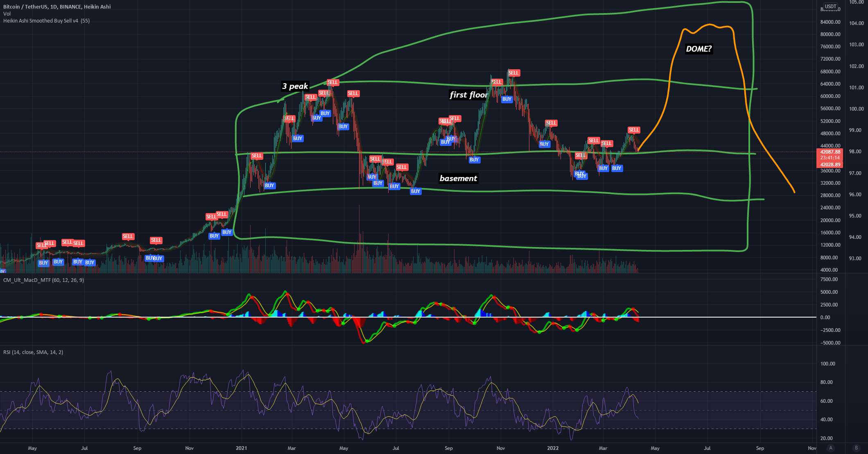Screen dimensions: 868x454
Task: Click the 93.00 right scale label
Action: [855, 259]
